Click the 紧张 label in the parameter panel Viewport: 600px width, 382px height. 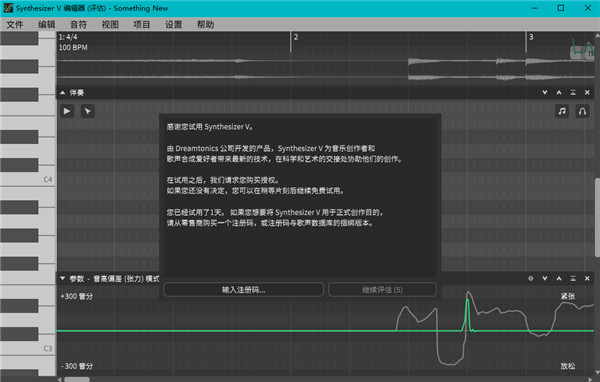(568, 296)
